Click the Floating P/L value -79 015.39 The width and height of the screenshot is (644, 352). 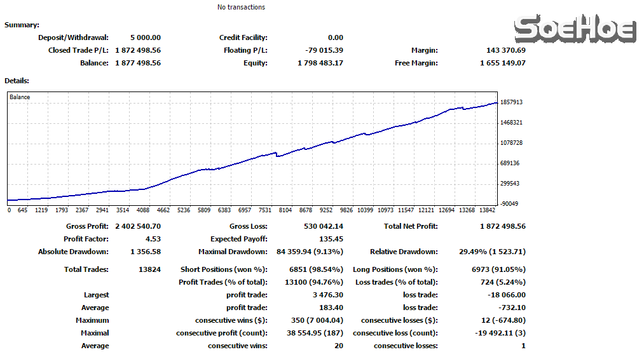[324, 50]
